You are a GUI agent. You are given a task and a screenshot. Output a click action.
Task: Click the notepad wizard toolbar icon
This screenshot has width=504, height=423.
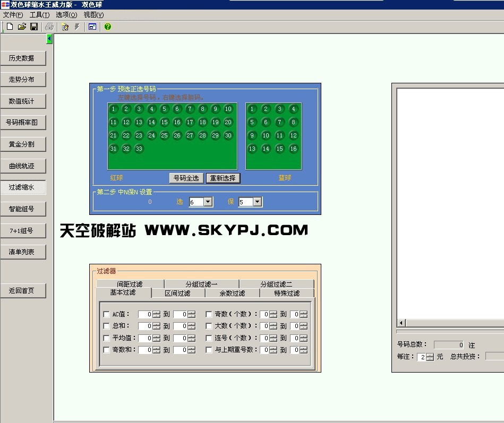[x=65, y=27]
